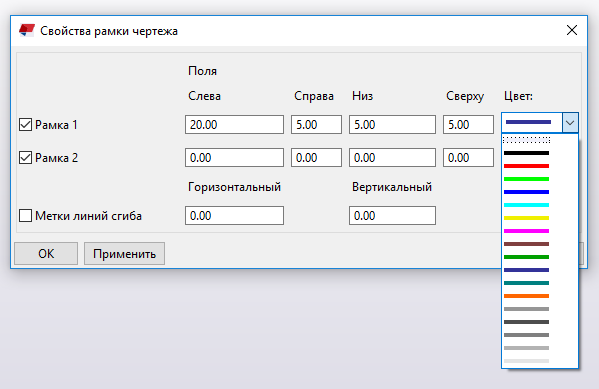Select the lightest gray color line

point(526,361)
